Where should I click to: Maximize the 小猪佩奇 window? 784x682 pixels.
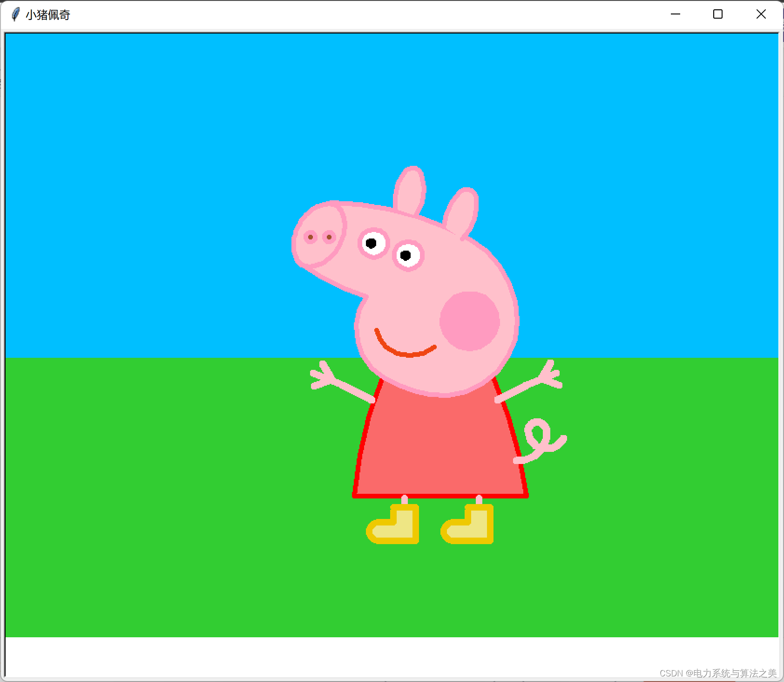click(718, 14)
